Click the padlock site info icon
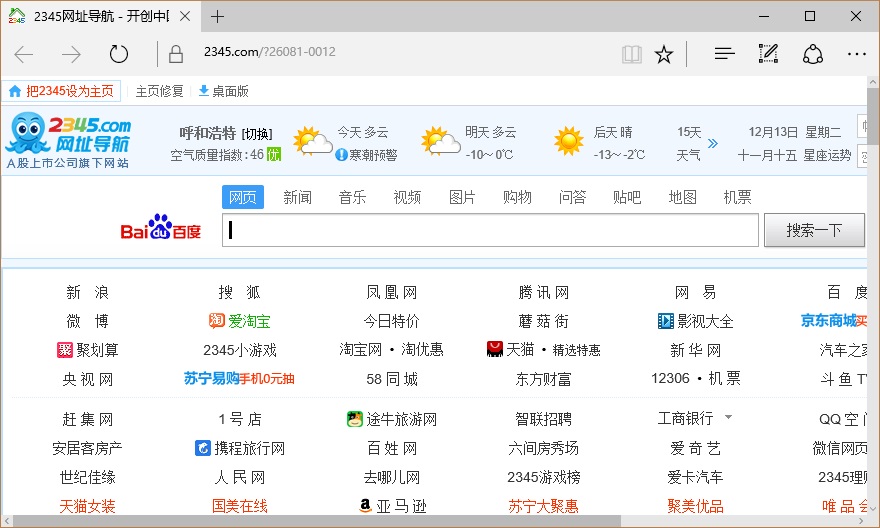Viewport: 880px width, 528px height. coord(176,54)
